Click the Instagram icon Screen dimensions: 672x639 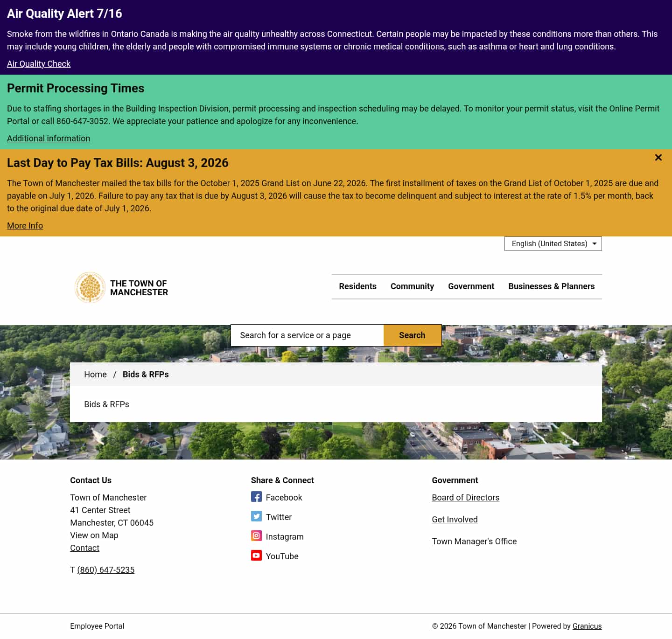point(256,536)
